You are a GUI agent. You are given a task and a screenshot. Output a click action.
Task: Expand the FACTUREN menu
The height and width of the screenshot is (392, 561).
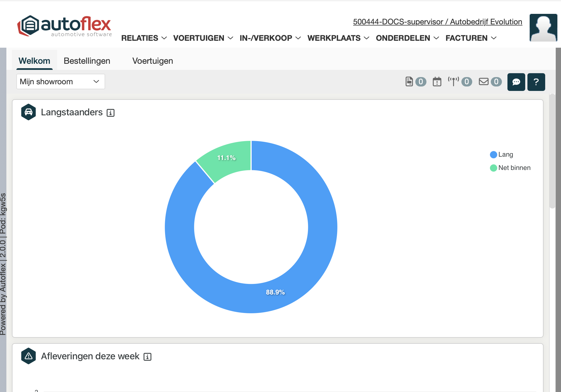point(471,38)
